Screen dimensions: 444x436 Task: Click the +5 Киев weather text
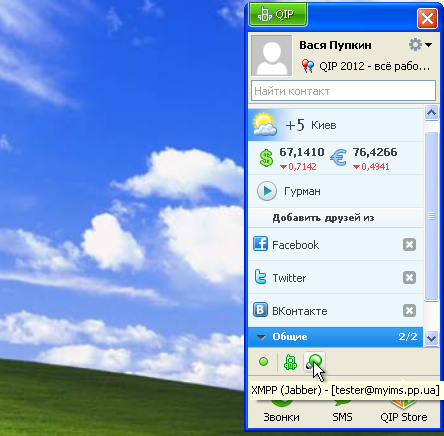[x=311, y=125]
